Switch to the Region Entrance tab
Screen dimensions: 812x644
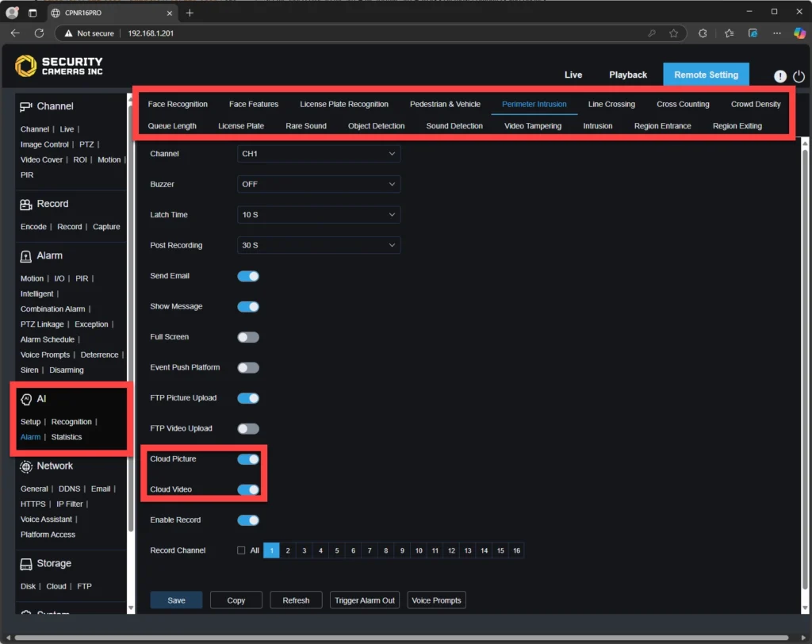(x=662, y=126)
